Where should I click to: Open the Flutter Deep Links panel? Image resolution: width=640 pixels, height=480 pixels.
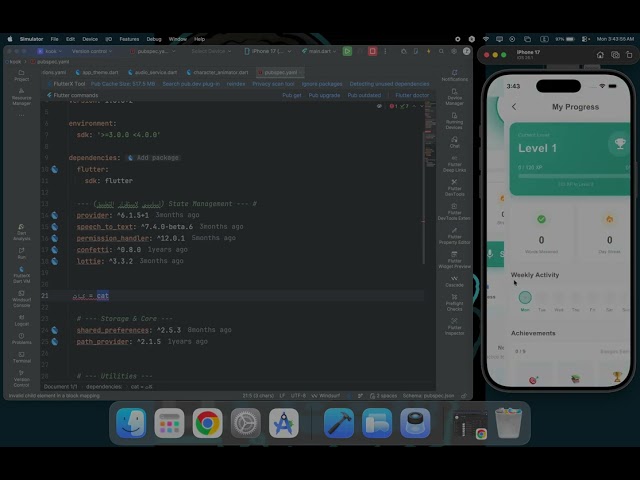(454, 164)
